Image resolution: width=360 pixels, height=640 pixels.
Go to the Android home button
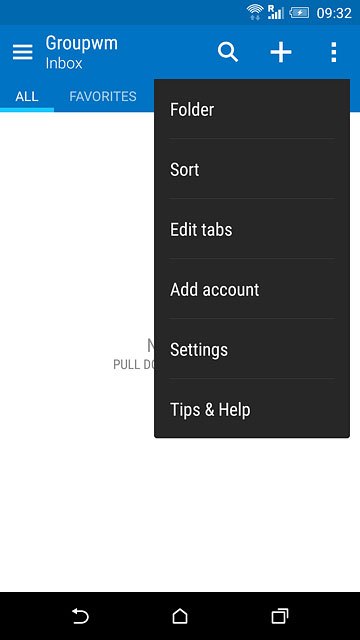[x=180, y=616]
